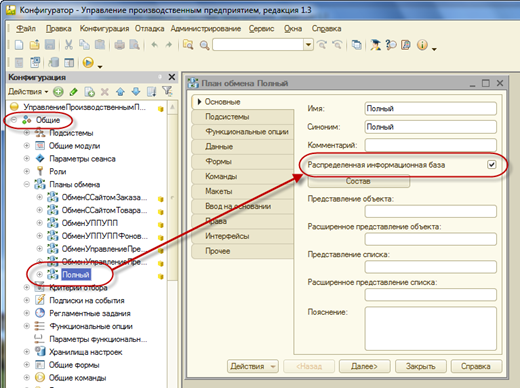Click the magnifier Search icon in toolbar
Image resolution: width=520 pixels, height=388 pixels.
[x=204, y=45]
